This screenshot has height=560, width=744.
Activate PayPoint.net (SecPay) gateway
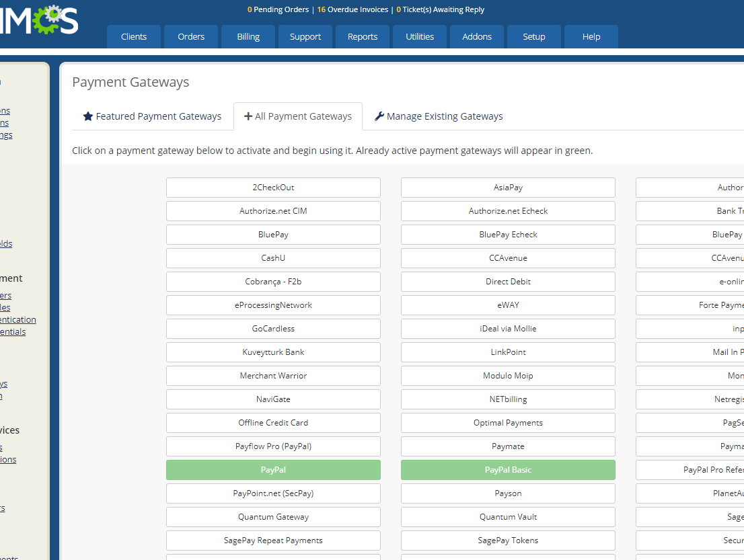coord(273,493)
